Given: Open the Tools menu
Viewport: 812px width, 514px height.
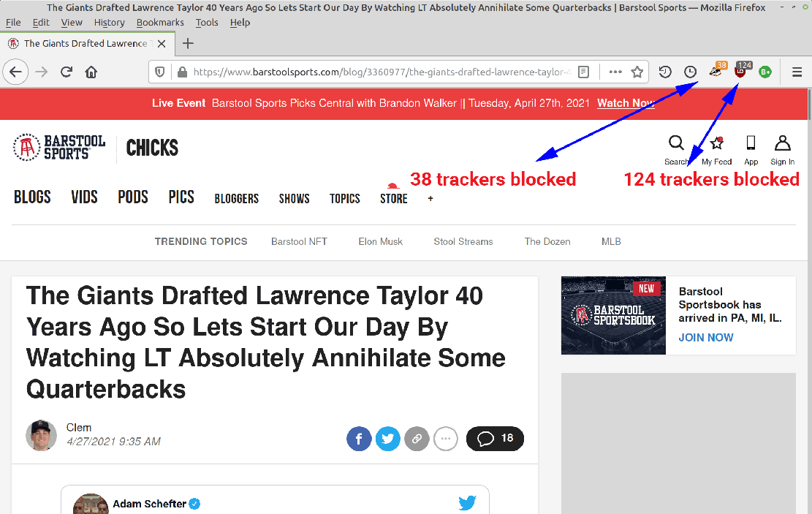Looking at the screenshot, I should (x=207, y=22).
